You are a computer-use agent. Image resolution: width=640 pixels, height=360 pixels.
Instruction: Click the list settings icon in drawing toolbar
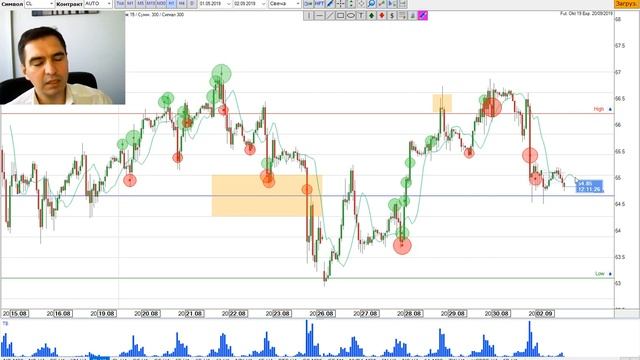402,16
